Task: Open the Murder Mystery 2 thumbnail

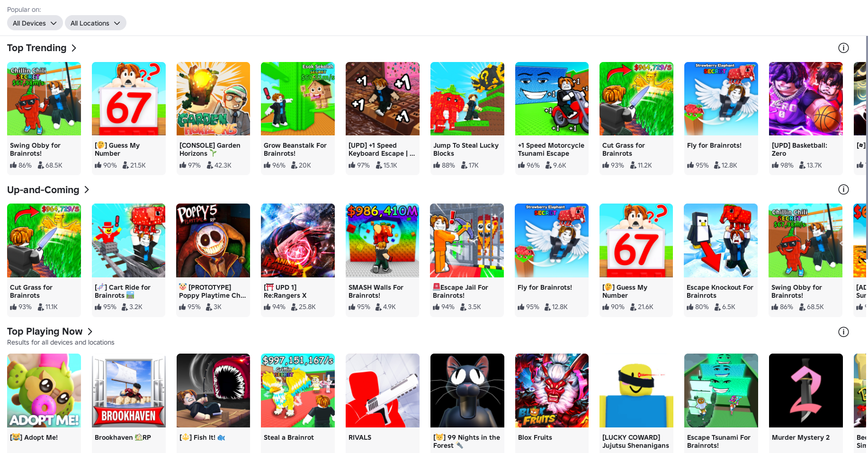Action: tap(805, 391)
